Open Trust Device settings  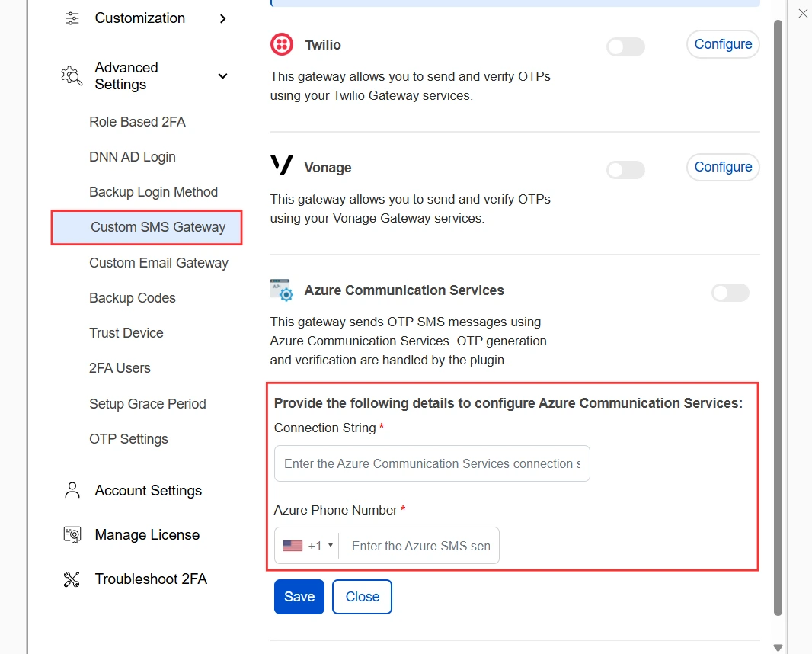click(x=126, y=333)
